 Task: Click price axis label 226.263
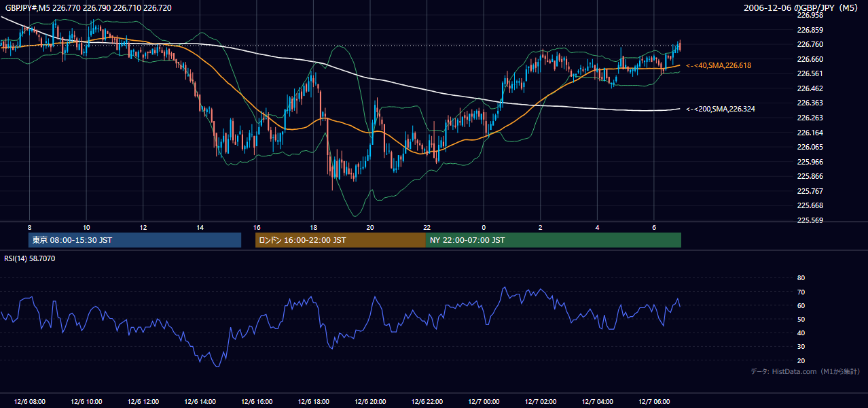pyautogui.click(x=810, y=118)
